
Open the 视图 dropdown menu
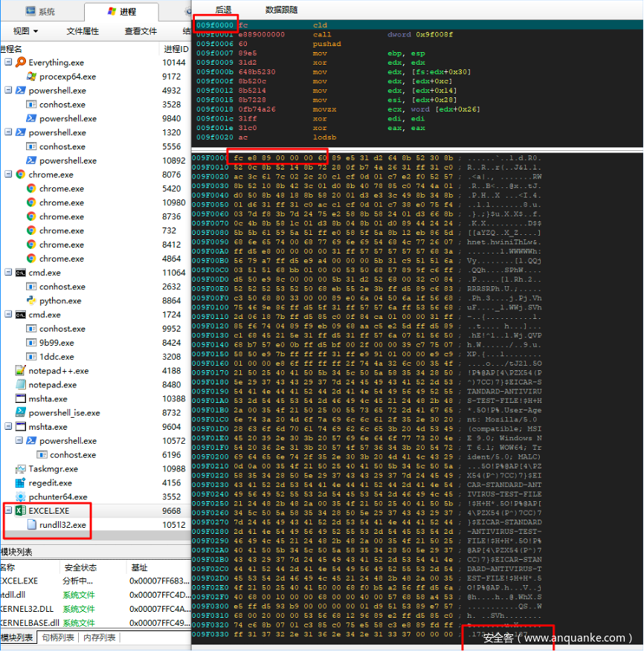click(25, 31)
